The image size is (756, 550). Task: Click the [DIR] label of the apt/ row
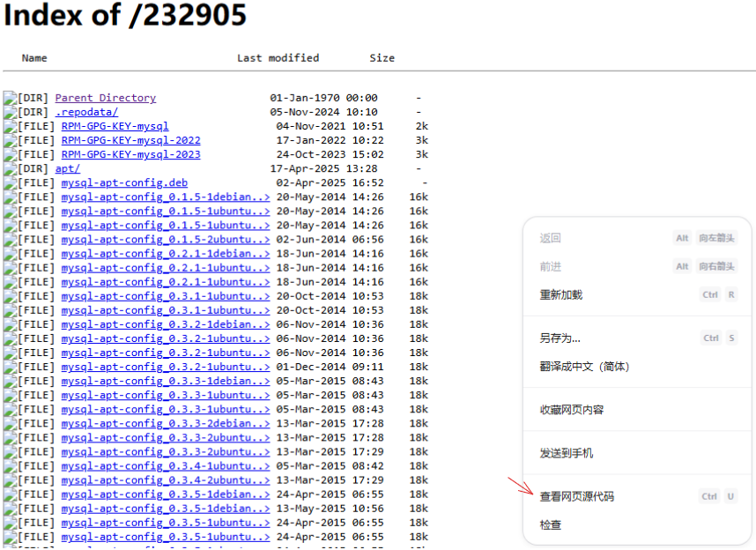(x=33, y=169)
